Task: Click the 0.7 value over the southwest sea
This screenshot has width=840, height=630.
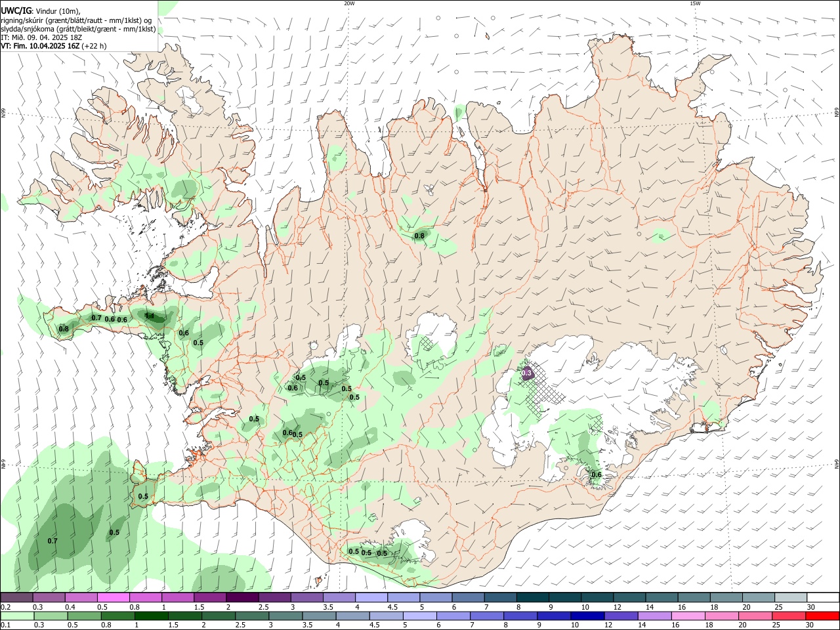Action: 52,541
